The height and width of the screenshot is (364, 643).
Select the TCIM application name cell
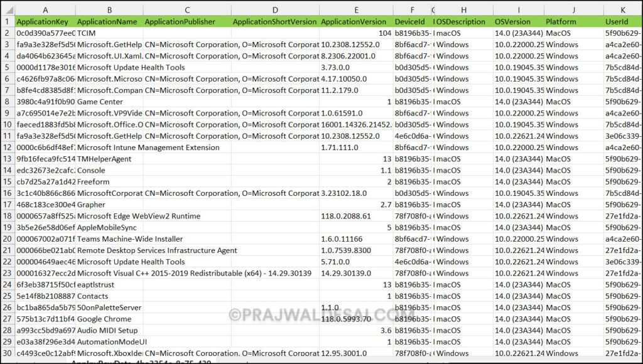coord(109,33)
